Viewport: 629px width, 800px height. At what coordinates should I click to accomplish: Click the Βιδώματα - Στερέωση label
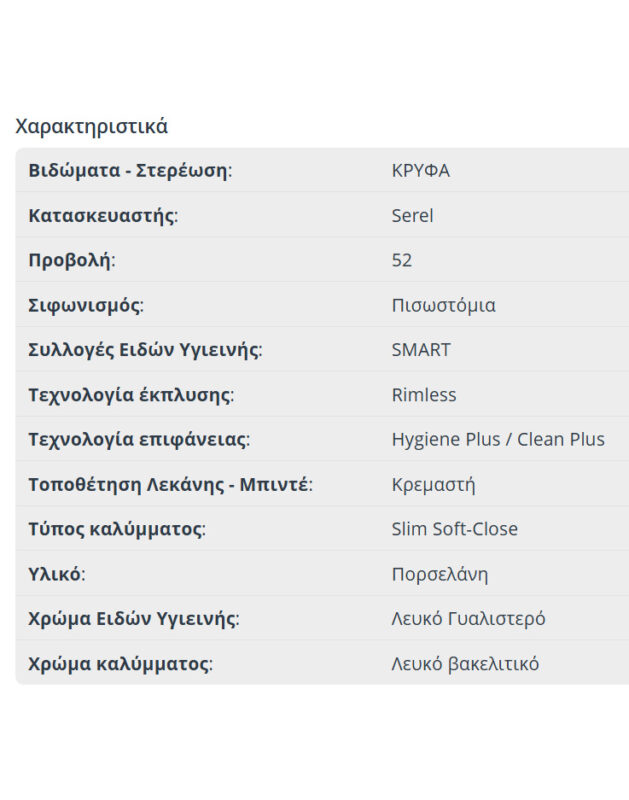(130, 170)
